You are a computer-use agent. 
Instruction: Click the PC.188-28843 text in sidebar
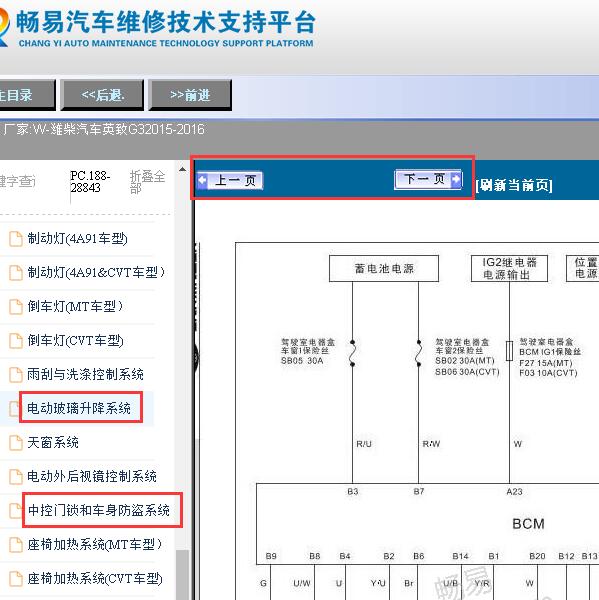pos(90,182)
